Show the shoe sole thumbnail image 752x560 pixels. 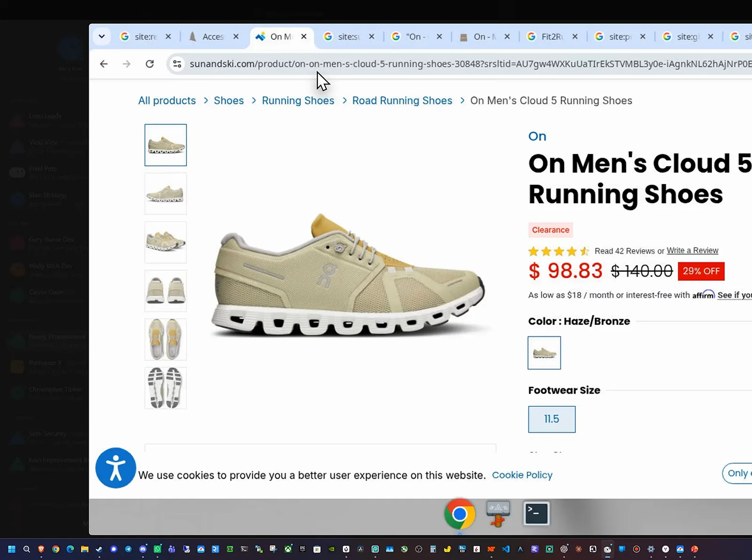click(165, 388)
